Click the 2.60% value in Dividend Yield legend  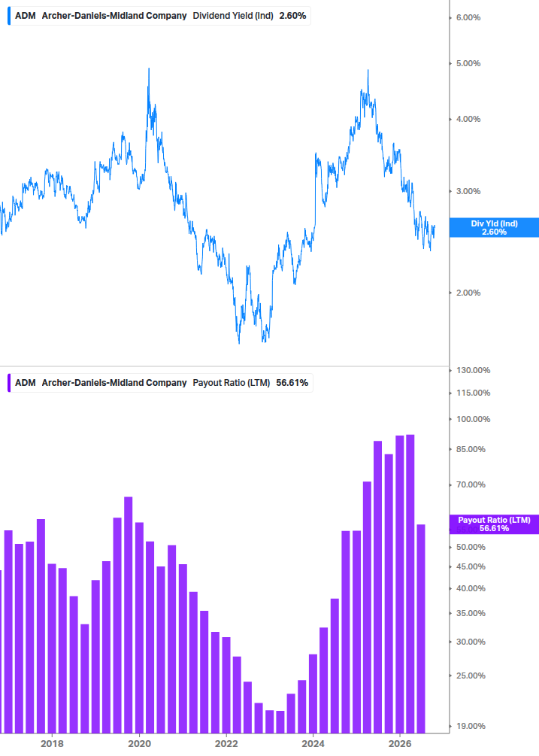293,16
